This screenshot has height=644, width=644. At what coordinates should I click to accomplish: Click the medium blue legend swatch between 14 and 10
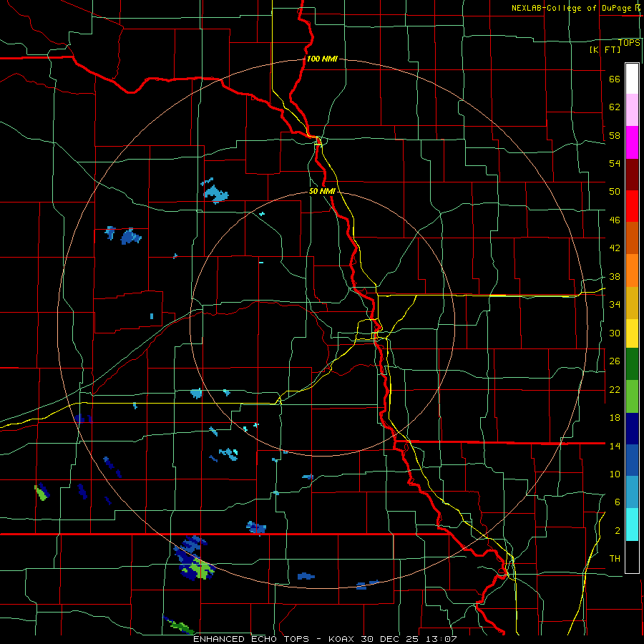(632, 460)
